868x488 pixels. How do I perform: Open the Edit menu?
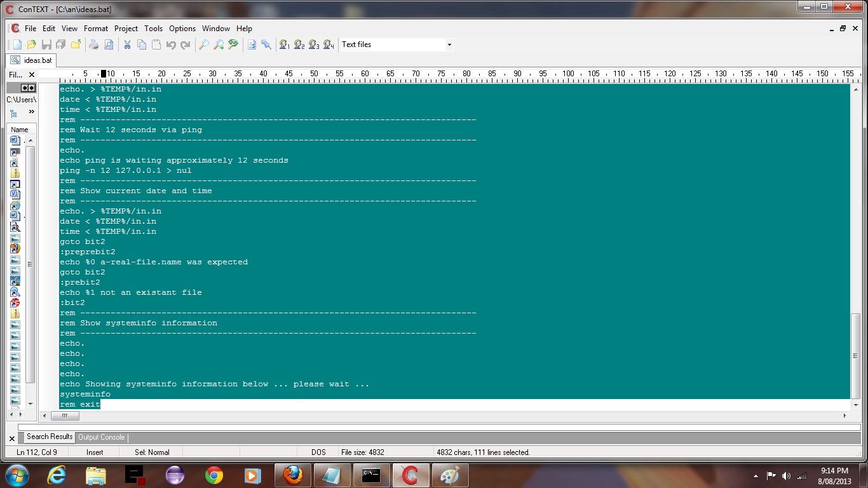tap(49, 29)
